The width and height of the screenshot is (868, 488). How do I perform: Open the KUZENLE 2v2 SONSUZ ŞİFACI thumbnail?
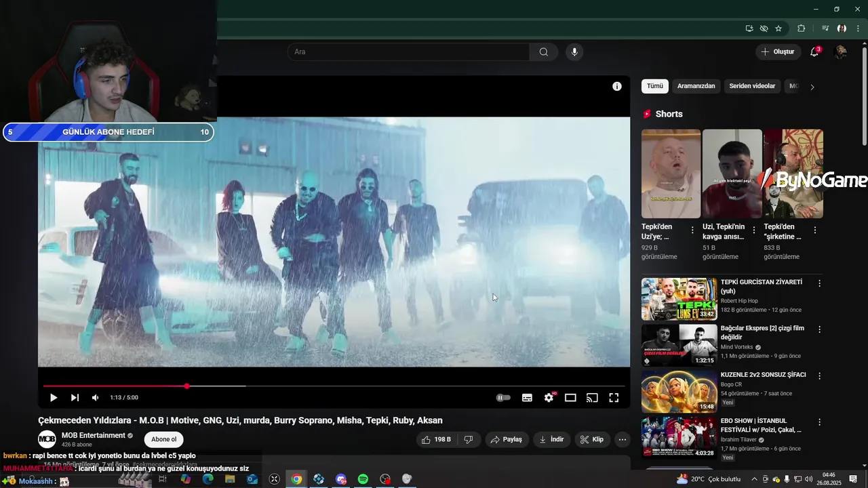coord(679,392)
